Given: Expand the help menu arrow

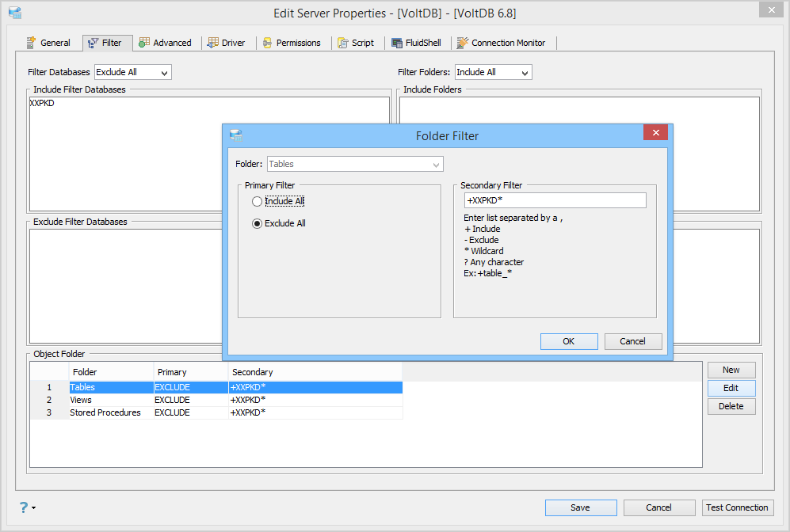Looking at the screenshot, I should (x=34, y=507).
